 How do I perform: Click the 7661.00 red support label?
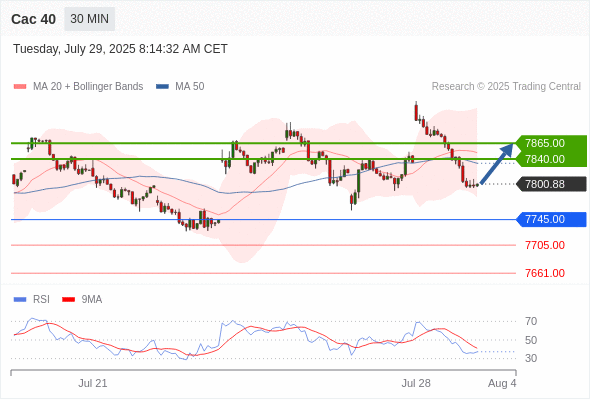[x=545, y=273]
